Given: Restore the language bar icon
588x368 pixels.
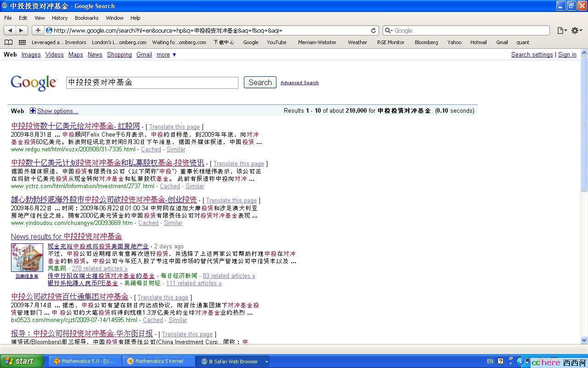Looking at the screenshot, I should (510, 359).
